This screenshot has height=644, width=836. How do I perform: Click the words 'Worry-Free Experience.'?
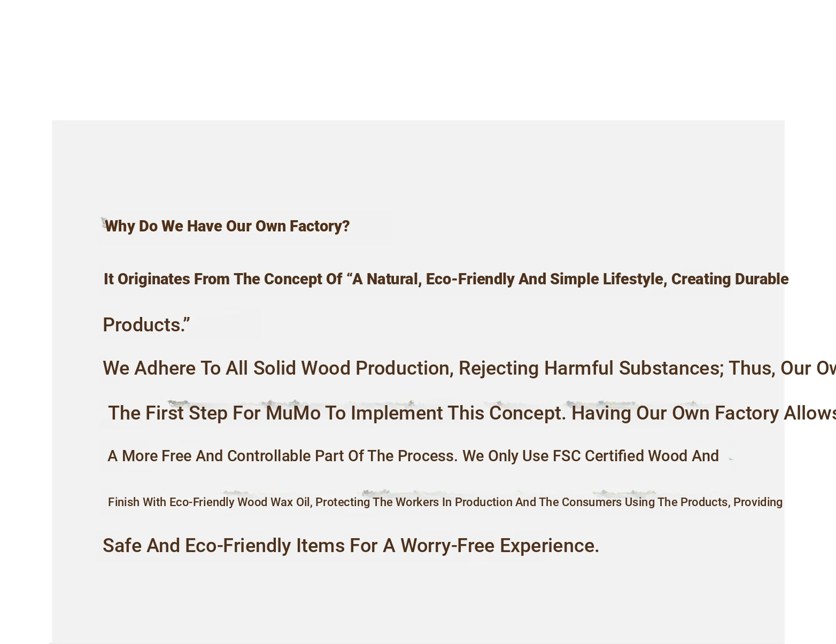point(500,546)
